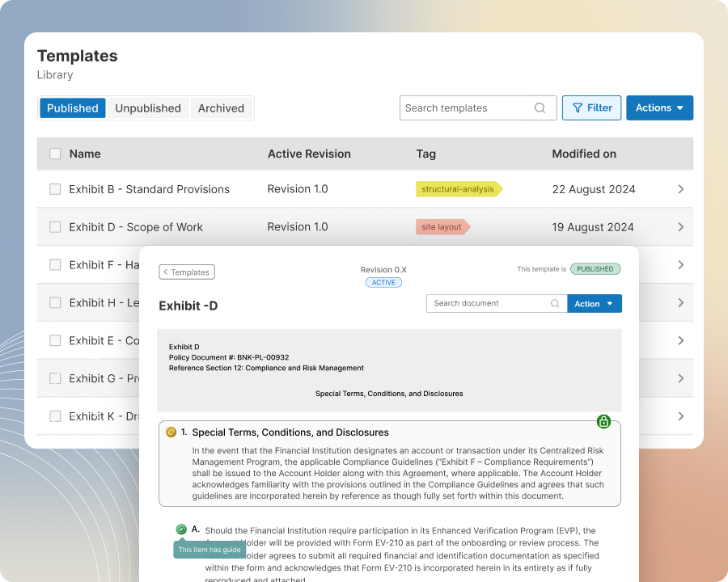This screenshot has width=728, height=582.
Task: Expand the Exhibit D - Scope of Work chevron
Action: click(x=680, y=227)
